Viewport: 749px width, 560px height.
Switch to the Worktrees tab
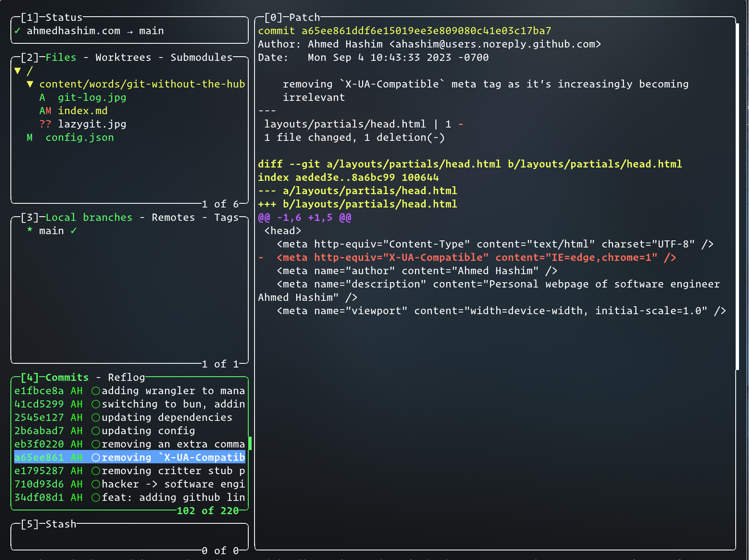(x=123, y=57)
